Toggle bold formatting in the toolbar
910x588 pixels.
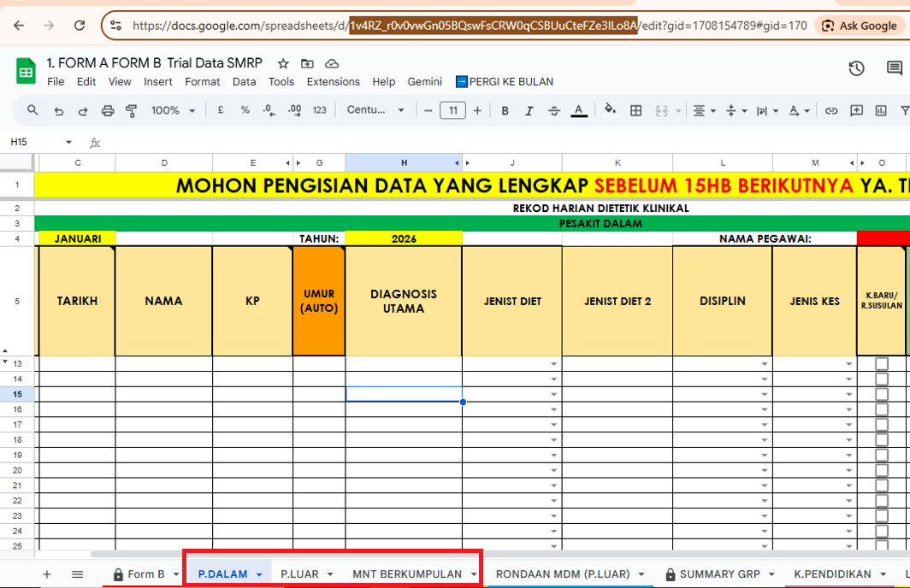coord(505,110)
